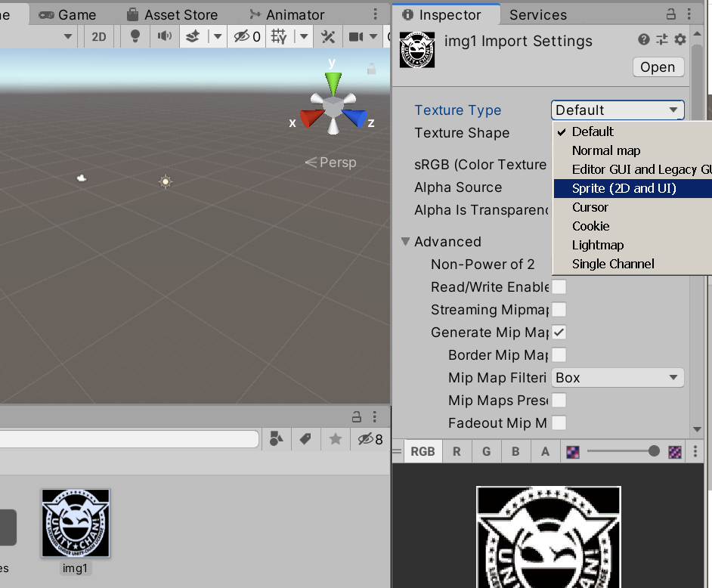Open search by type filter icon
This screenshot has width=712, height=588.
[x=276, y=439]
